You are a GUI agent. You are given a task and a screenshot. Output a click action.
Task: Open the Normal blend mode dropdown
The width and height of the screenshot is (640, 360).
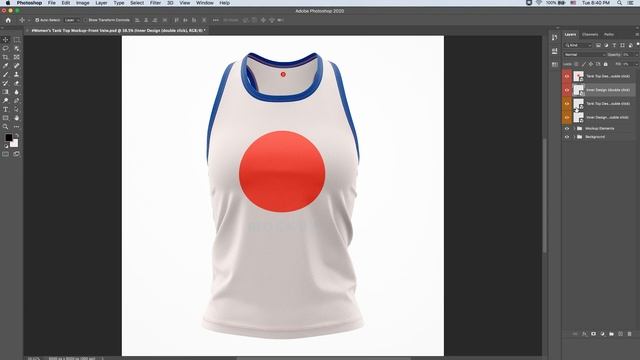click(x=584, y=55)
